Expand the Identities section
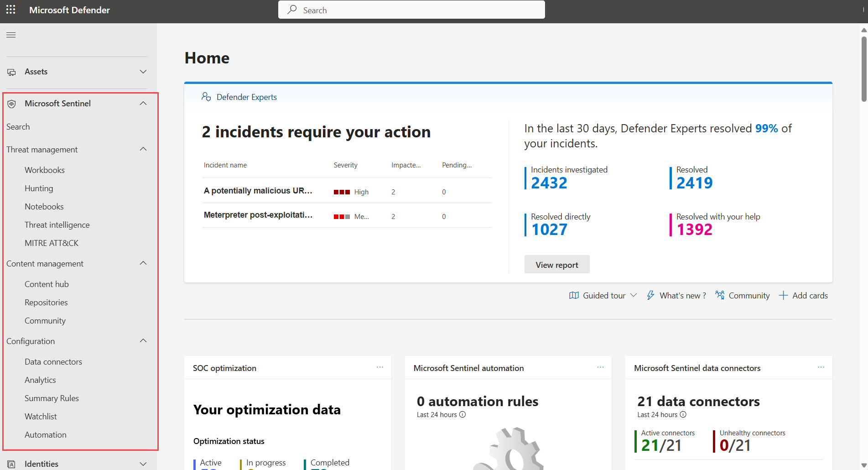868x470 pixels. 143,464
